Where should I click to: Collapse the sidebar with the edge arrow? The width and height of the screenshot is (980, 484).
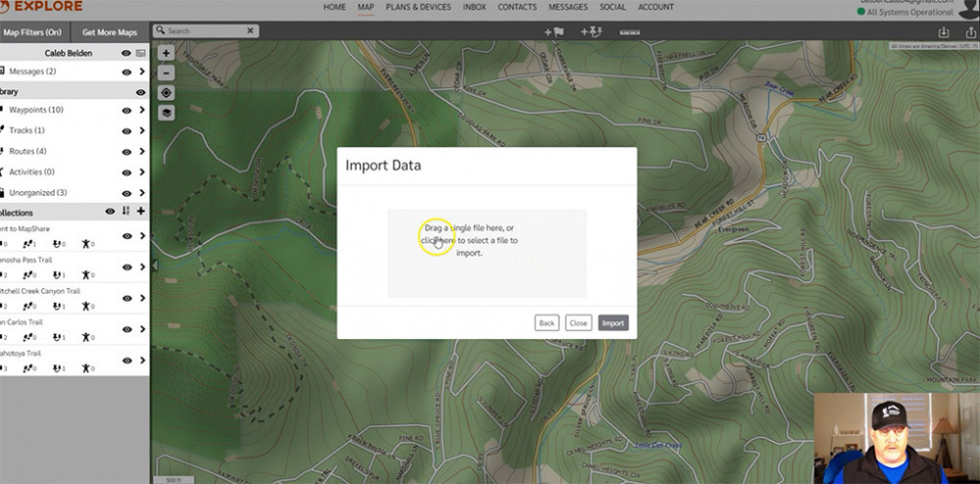[x=155, y=266]
